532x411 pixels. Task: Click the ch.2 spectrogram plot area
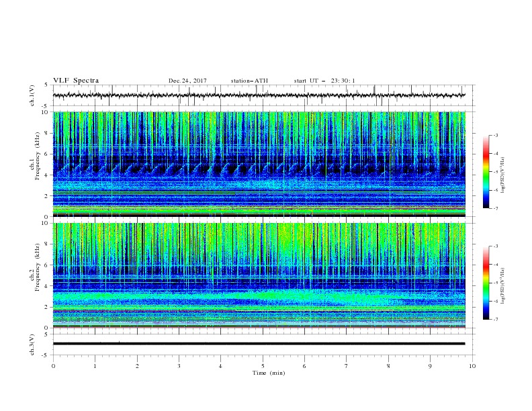(259, 275)
